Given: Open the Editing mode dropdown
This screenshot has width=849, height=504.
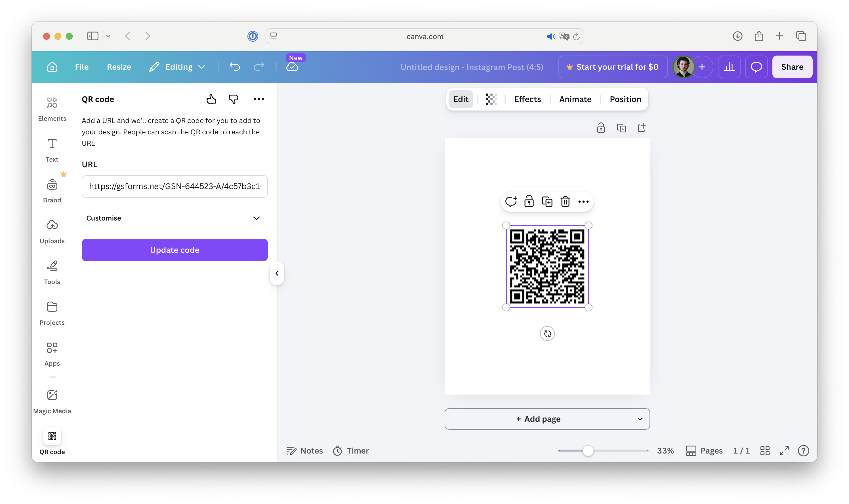Looking at the screenshot, I should pos(177,67).
